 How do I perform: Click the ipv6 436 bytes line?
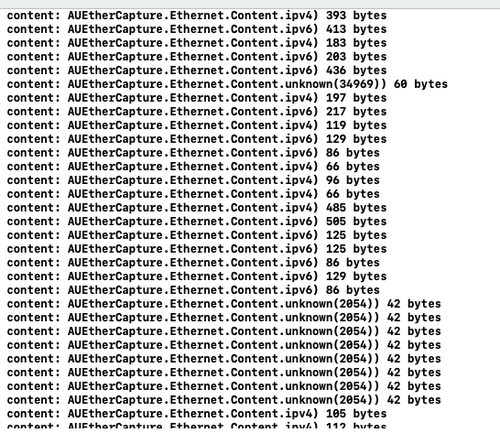[197, 70]
